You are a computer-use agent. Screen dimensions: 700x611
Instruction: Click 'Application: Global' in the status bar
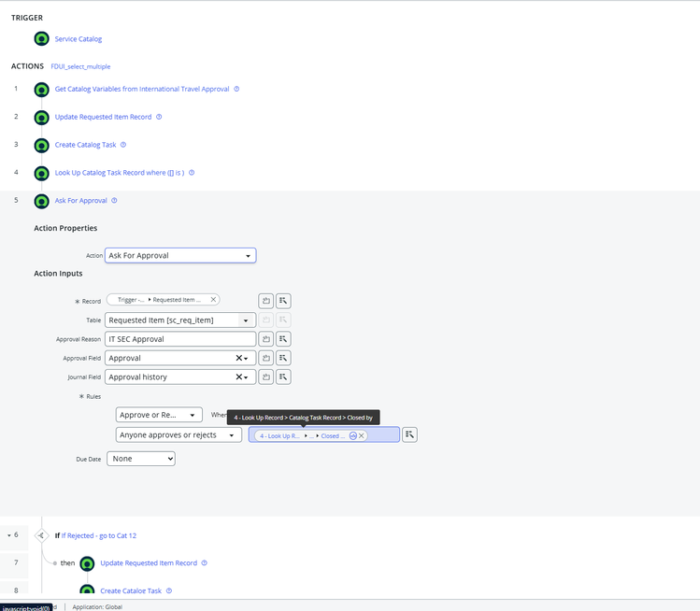(x=97, y=607)
